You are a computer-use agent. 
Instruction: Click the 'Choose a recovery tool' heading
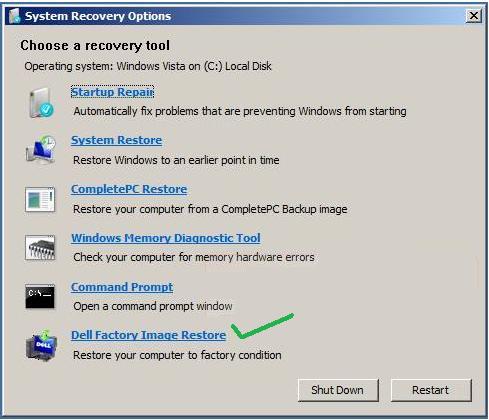tap(95, 46)
